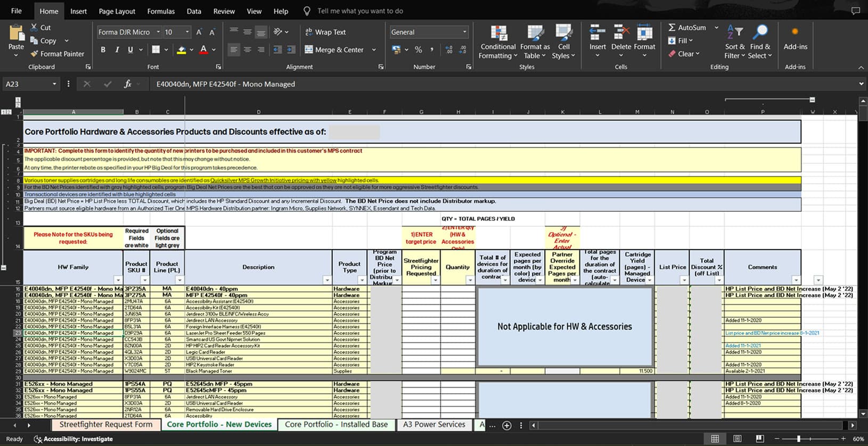The width and height of the screenshot is (868, 446).
Task: Open Conditional Formatting
Action: click(498, 43)
